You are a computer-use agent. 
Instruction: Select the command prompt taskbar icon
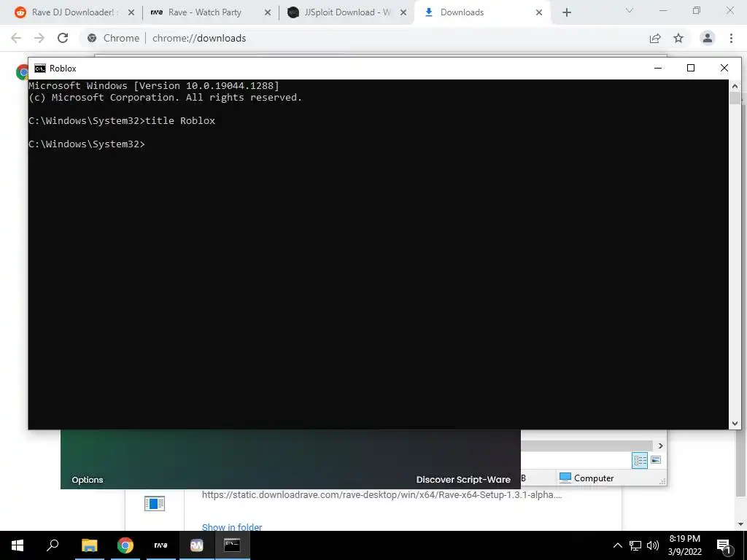click(232, 545)
